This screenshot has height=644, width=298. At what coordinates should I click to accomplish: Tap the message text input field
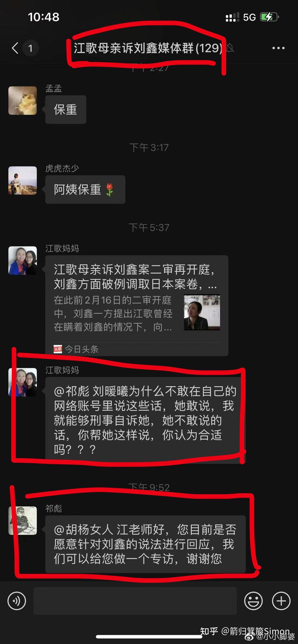tap(135, 601)
